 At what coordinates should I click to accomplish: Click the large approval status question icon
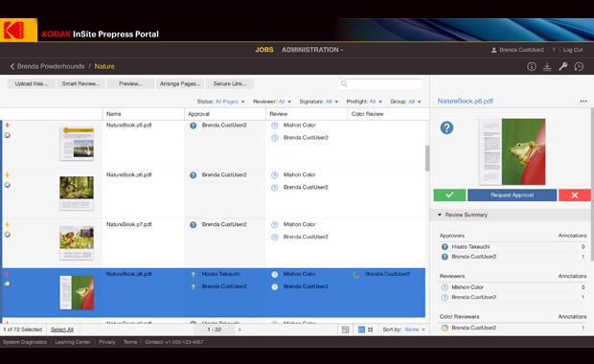[446, 127]
